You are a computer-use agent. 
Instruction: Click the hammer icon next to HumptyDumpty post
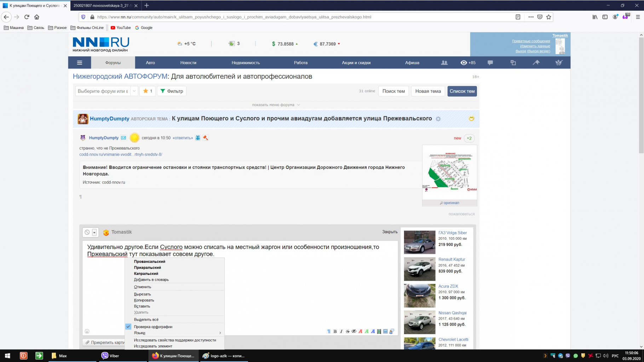(x=205, y=138)
